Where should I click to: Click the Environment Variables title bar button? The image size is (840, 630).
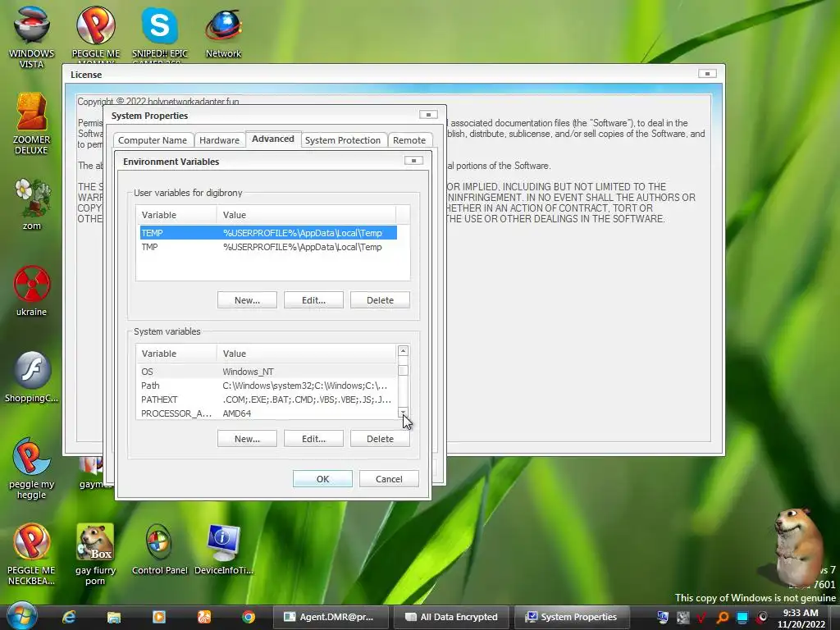pyautogui.click(x=413, y=160)
